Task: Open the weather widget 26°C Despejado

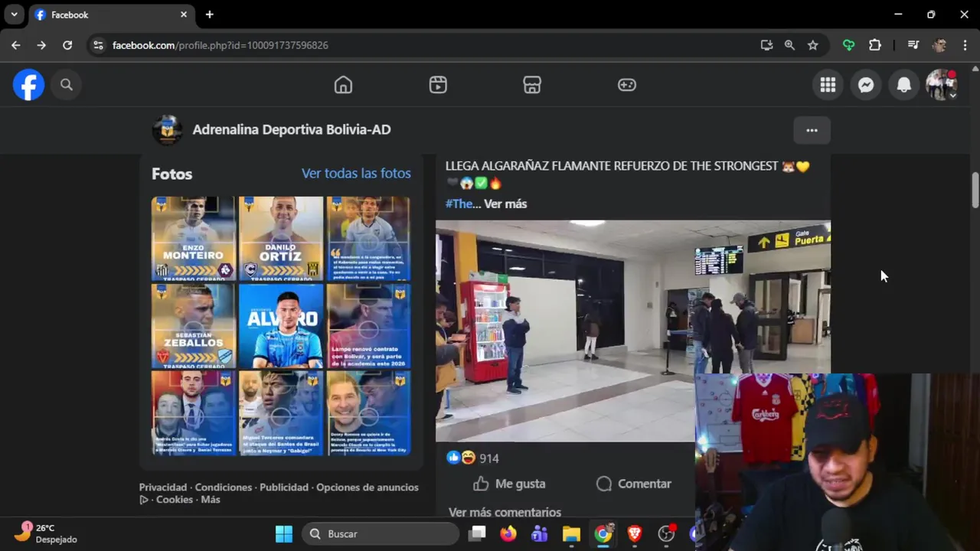Action: [47, 533]
